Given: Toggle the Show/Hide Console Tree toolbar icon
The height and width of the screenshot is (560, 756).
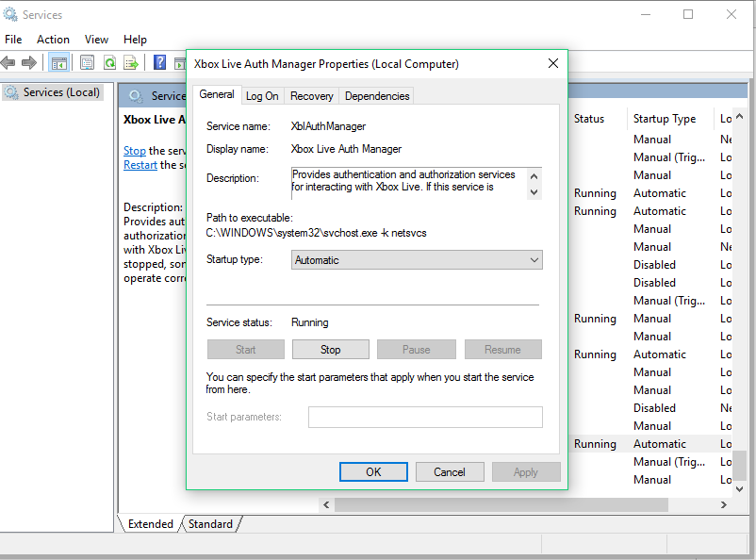Looking at the screenshot, I should [x=59, y=63].
